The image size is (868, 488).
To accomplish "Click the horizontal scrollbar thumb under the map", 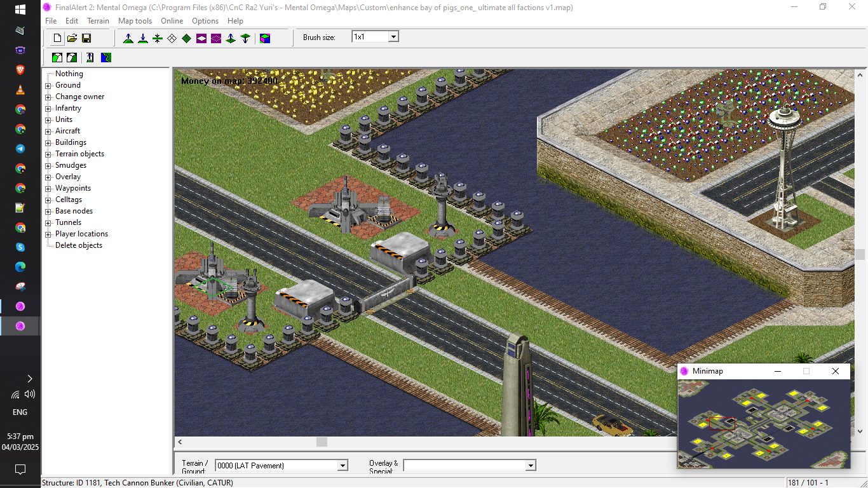I will click(322, 442).
